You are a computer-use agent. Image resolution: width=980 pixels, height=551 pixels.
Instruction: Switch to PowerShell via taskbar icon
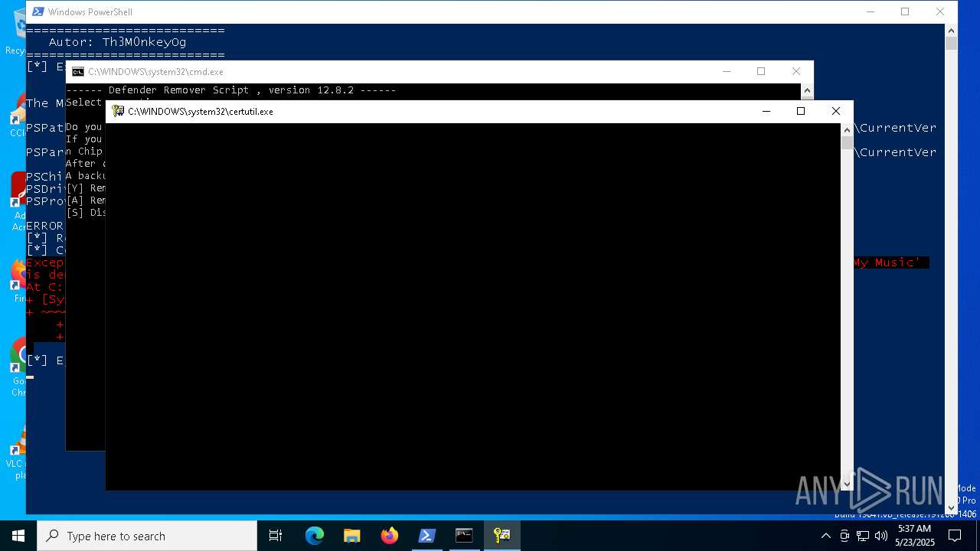click(426, 536)
